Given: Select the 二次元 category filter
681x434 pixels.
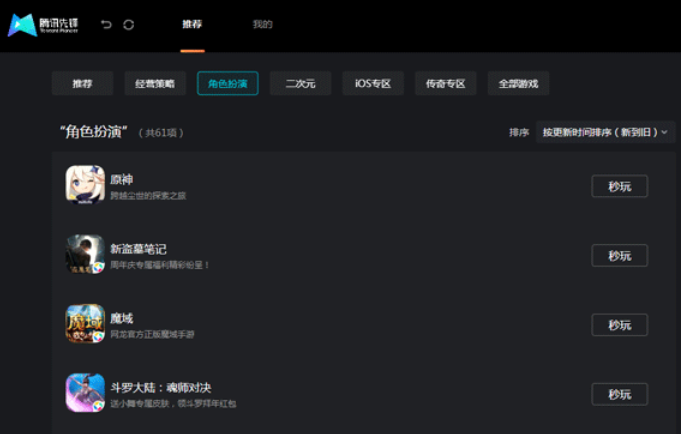Looking at the screenshot, I should [x=300, y=84].
